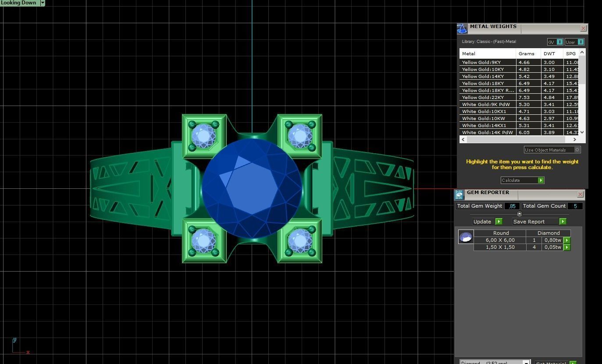Click the Calculate button
Viewport: 602px width, 364px height.
click(522, 180)
